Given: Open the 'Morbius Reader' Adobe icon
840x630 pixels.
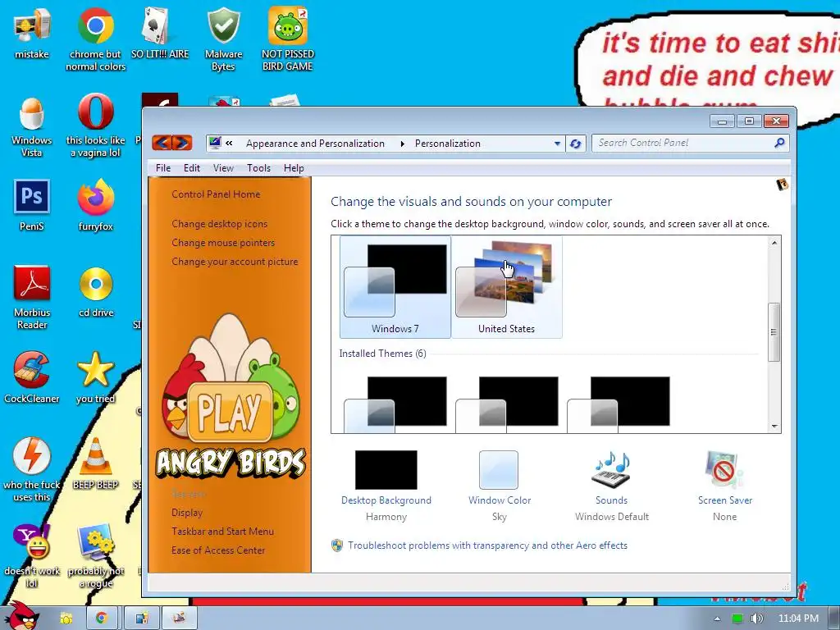Looking at the screenshot, I should [32, 297].
